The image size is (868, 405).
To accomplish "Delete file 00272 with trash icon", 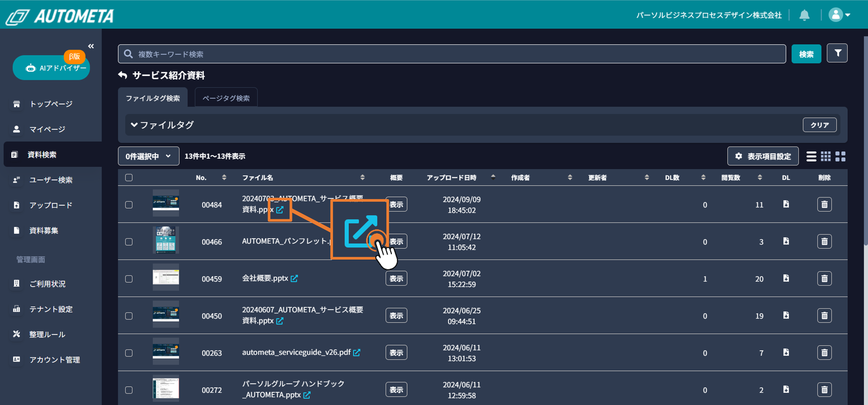I will tap(824, 390).
